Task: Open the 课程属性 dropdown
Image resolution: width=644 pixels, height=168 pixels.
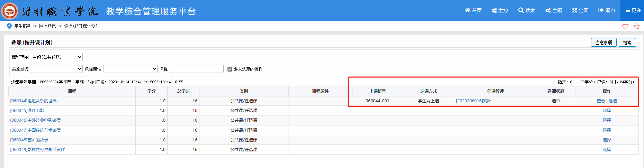Action: pyautogui.click(x=130, y=69)
